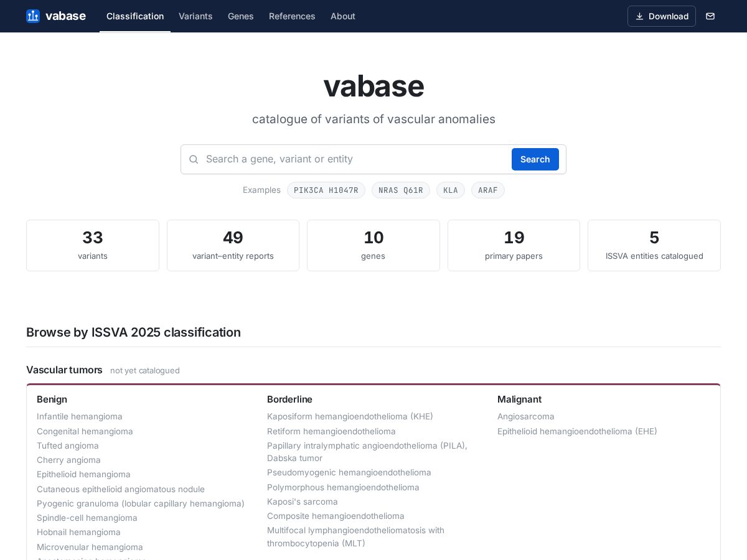Click Multifocal lymphangioendotheliomatosis with thrombocytopenia entry

click(356, 536)
